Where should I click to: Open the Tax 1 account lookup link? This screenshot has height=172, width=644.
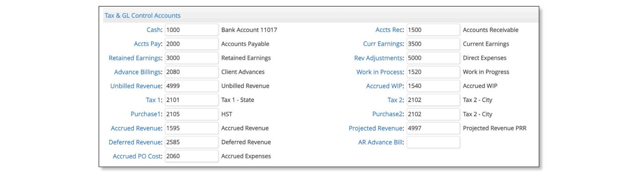coord(153,100)
